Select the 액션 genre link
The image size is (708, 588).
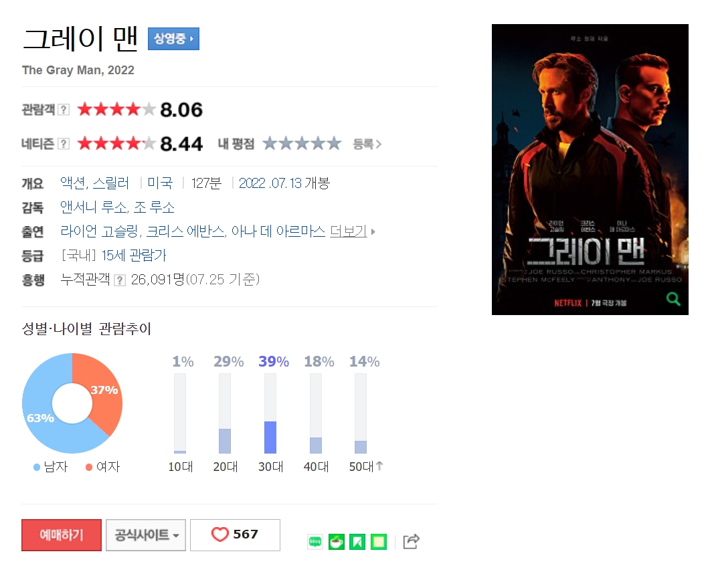73,183
